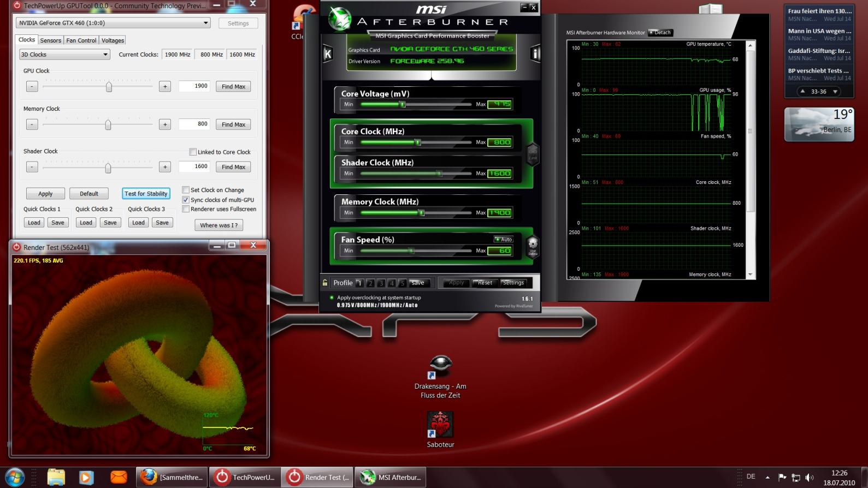Image resolution: width=868 pixels, height=488 pixels.
Task: Open Windows Explorer from the taskbar
Action: 56,477
